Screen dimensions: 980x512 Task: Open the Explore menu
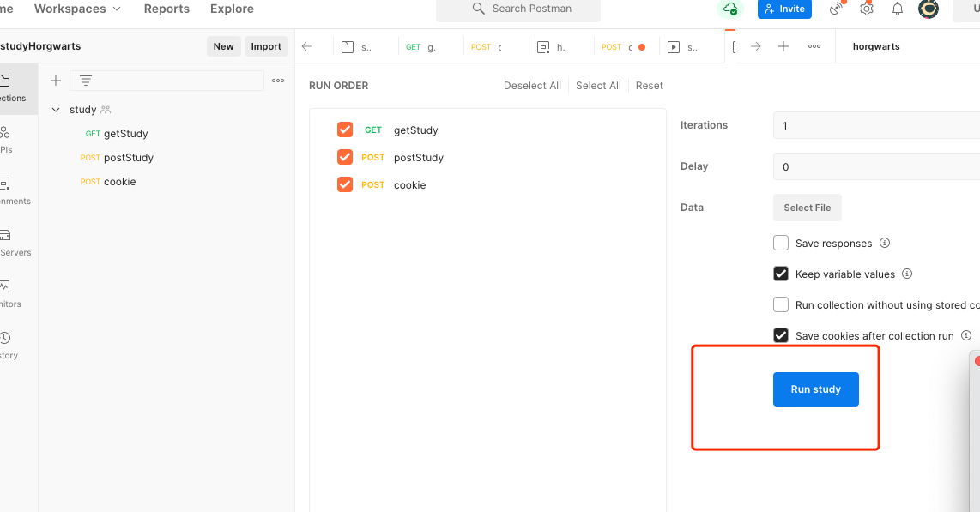[232, 9]
